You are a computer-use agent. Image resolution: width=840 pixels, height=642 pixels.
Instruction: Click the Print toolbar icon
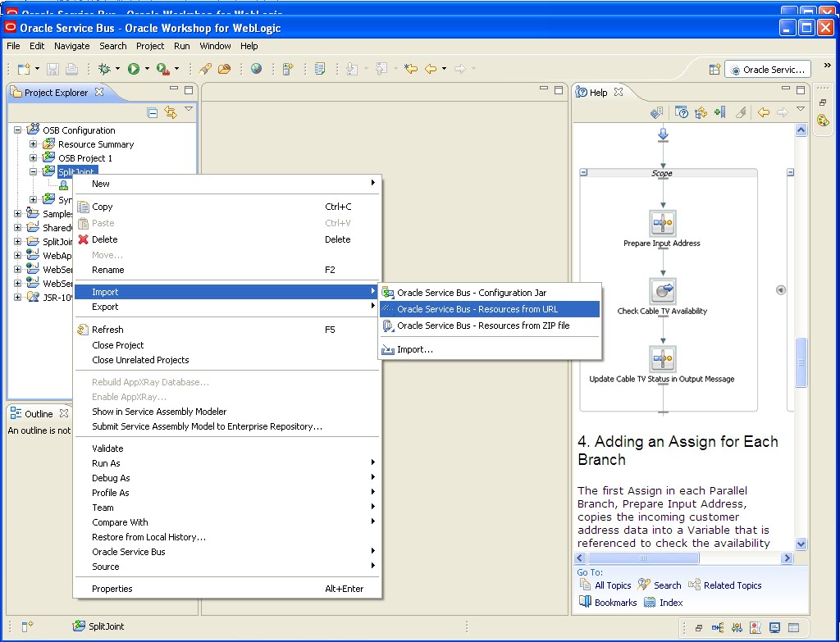(71, 69)
